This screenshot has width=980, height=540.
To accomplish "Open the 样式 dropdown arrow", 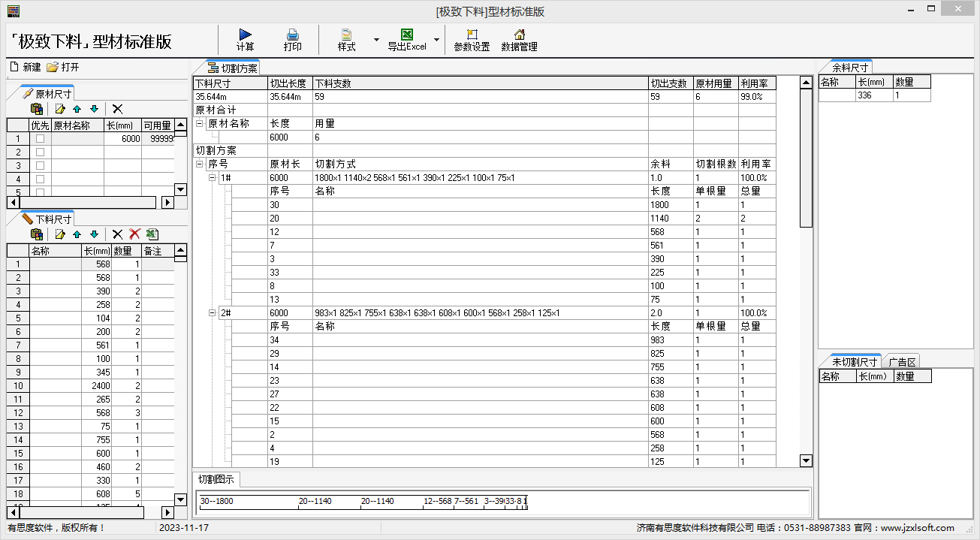I will [376, 40].
